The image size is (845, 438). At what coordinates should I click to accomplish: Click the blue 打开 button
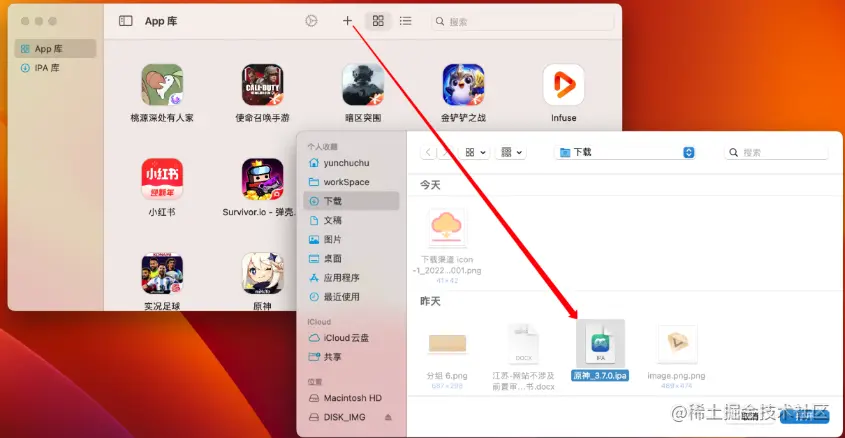click(x=805, y=415)
